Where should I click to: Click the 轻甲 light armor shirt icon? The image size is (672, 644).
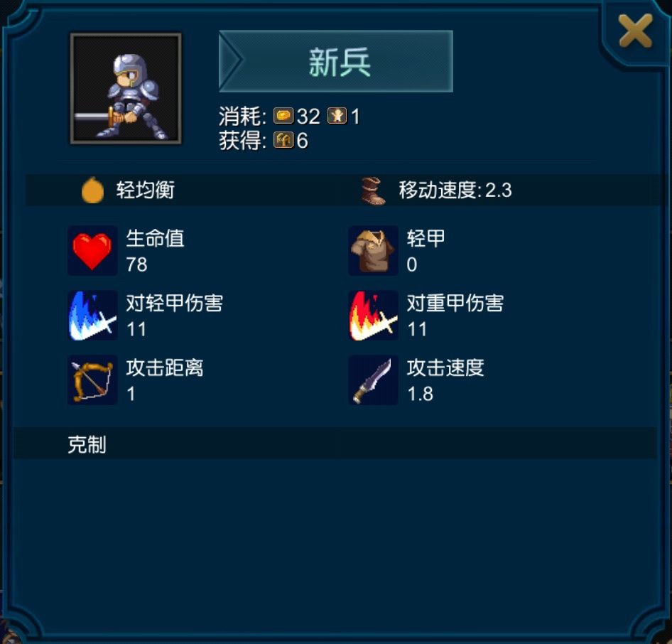pos(373,251)
